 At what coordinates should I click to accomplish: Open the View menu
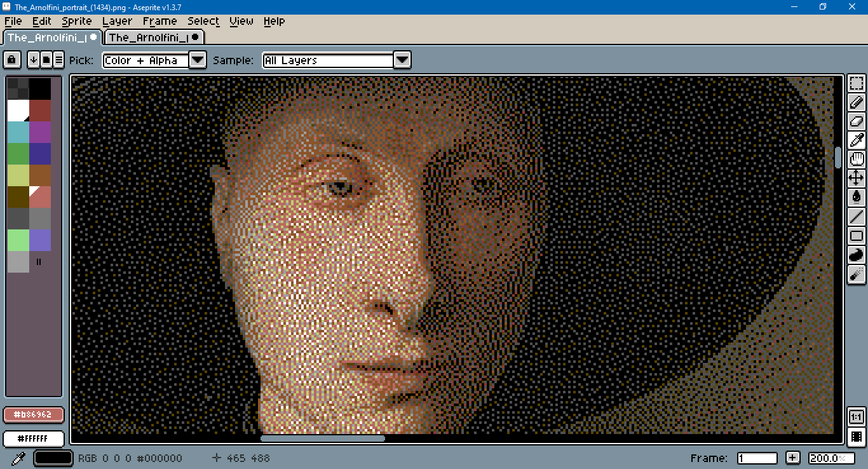click(241, 21)
